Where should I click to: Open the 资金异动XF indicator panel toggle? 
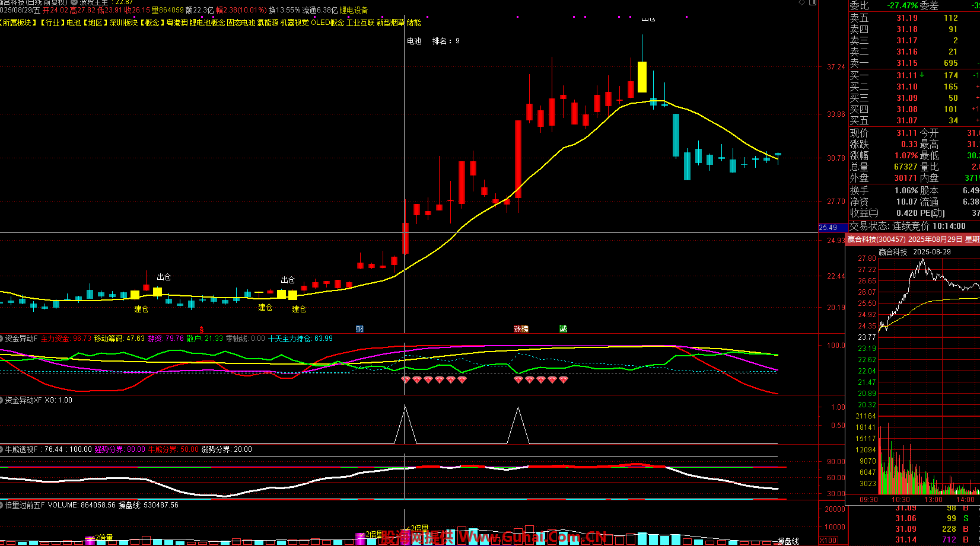2,401
